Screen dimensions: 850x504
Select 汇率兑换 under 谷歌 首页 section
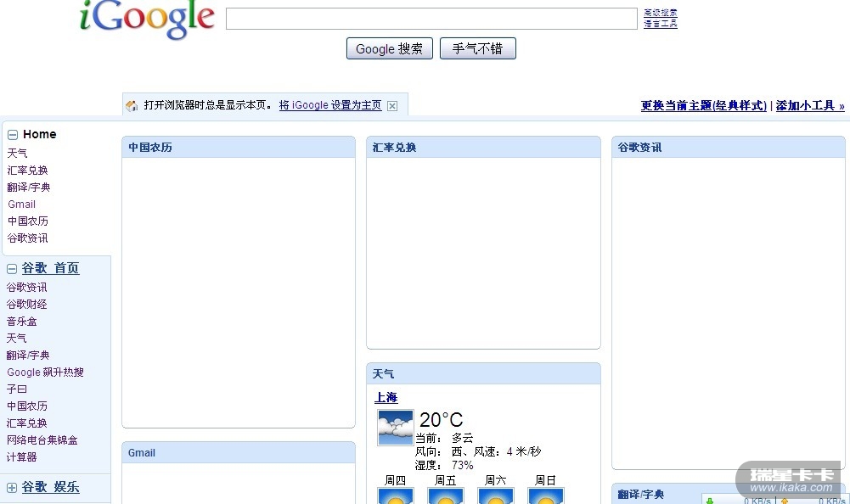click(x=27, y=423)
